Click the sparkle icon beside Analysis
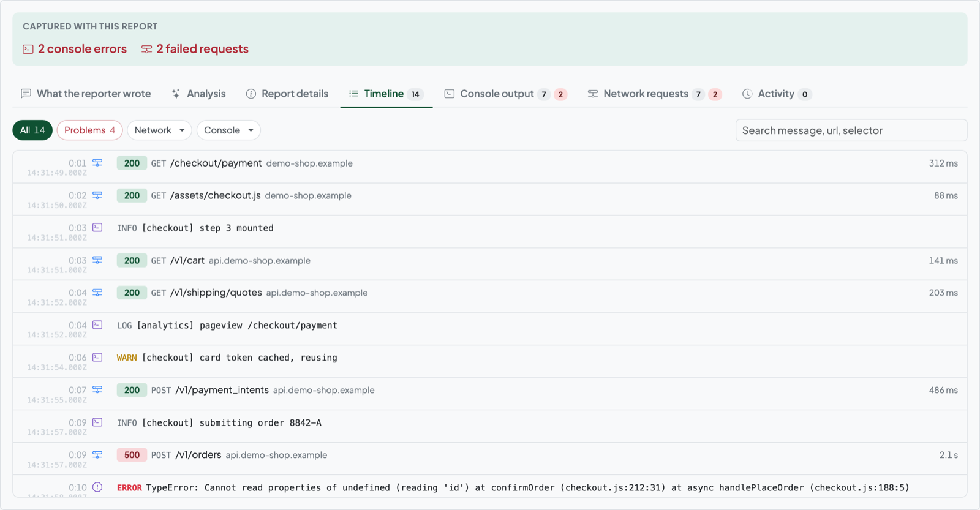 tap(176, 94)
